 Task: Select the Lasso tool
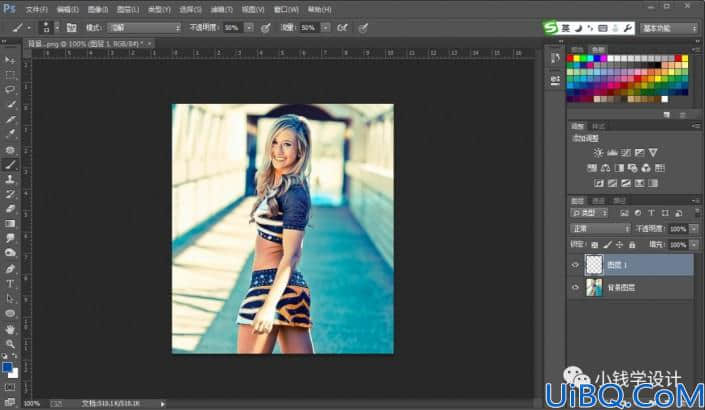click(10, 90)
